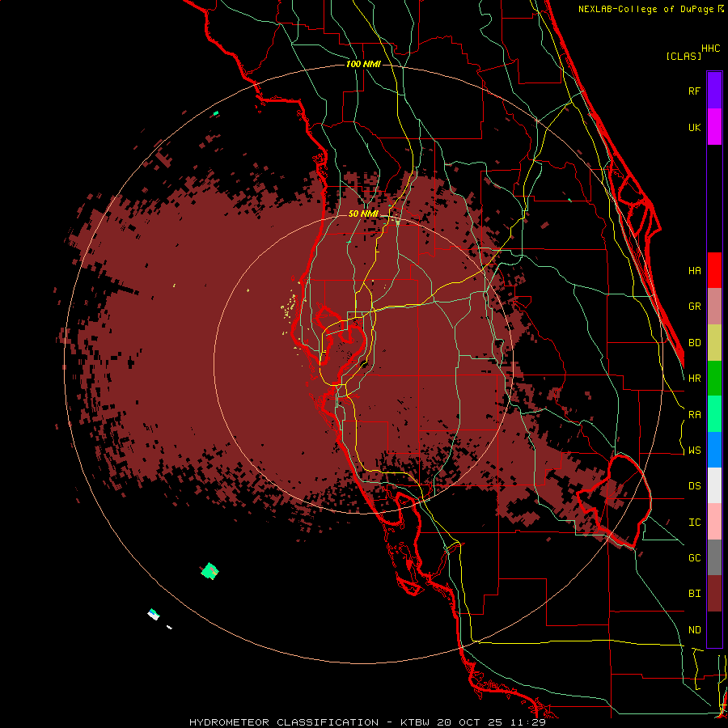Click the [CLAS] units label
Screen dimensions: 728x728
coord(684,56)
